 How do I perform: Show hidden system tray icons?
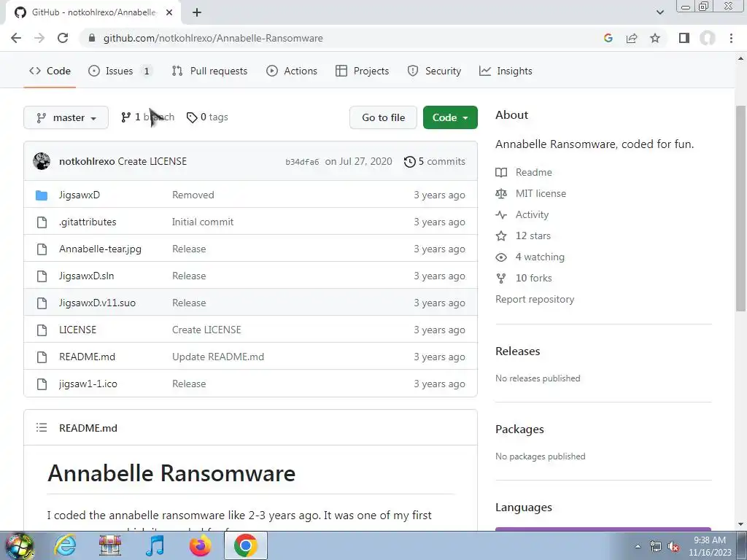click(x=638, y=547)
